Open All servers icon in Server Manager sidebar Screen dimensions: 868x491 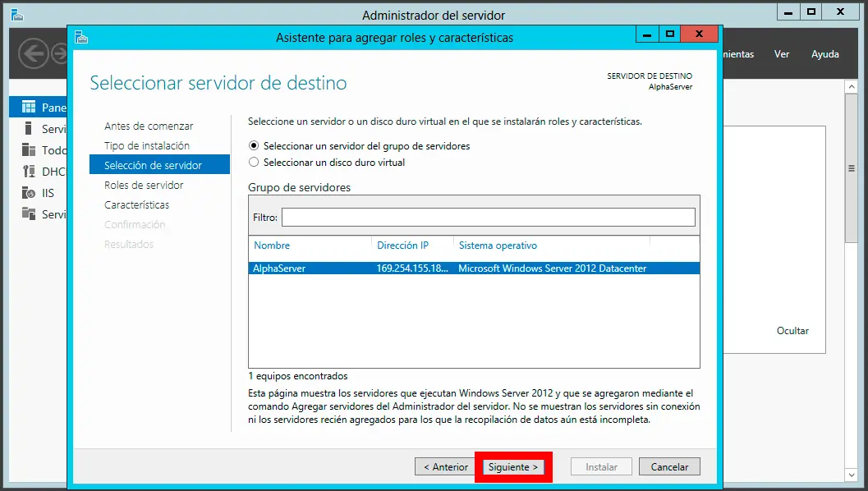pos(28,149)
